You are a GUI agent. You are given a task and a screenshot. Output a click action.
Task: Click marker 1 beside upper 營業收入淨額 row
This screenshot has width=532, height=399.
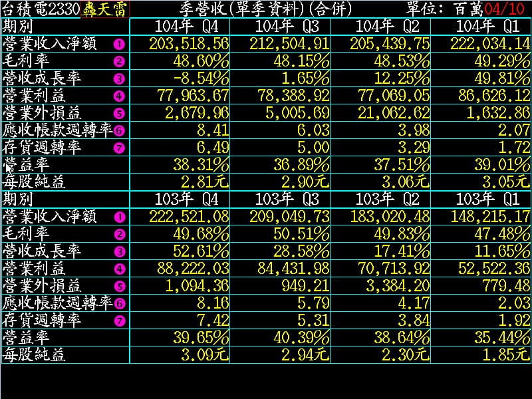click(119, 44)
